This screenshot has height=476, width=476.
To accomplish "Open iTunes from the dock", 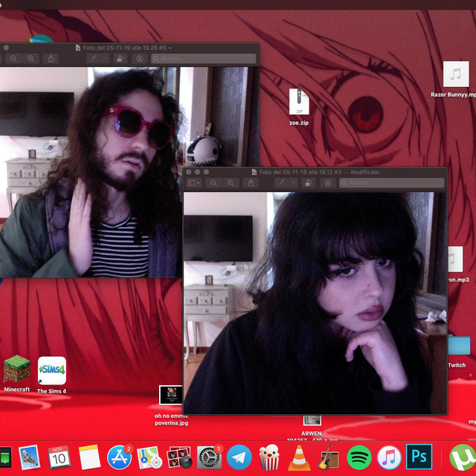I will [x=389, y=457].
